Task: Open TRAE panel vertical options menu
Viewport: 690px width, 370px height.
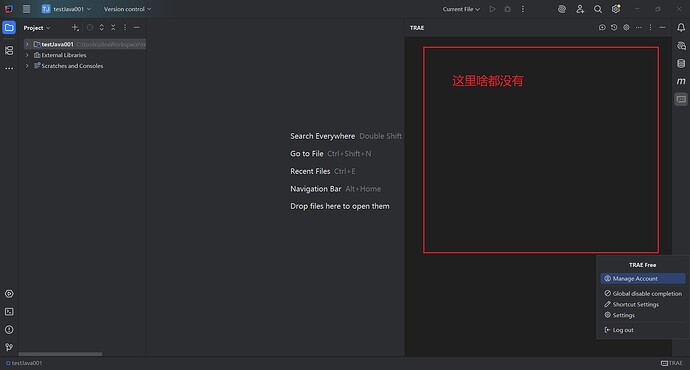Action: pos(650,27)
